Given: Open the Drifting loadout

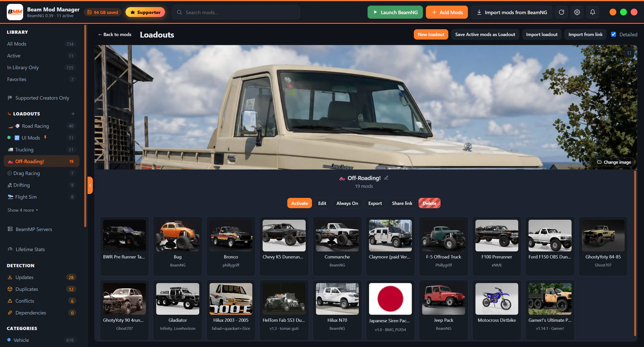Looking at the screenshot, I should click(x=41, y=185).
